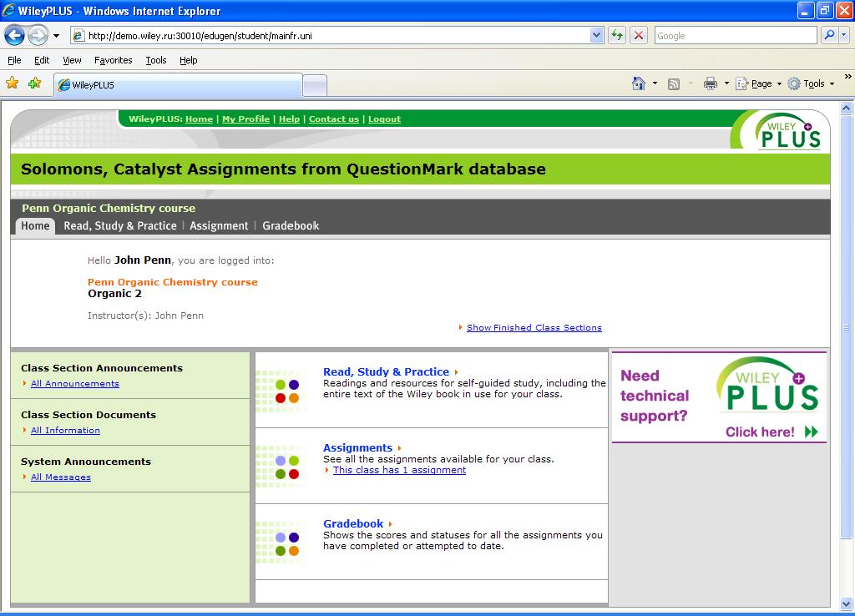This screenshot has height=616, width=855.
Task: Click the Help link in green header
Action: click(290, 119)
